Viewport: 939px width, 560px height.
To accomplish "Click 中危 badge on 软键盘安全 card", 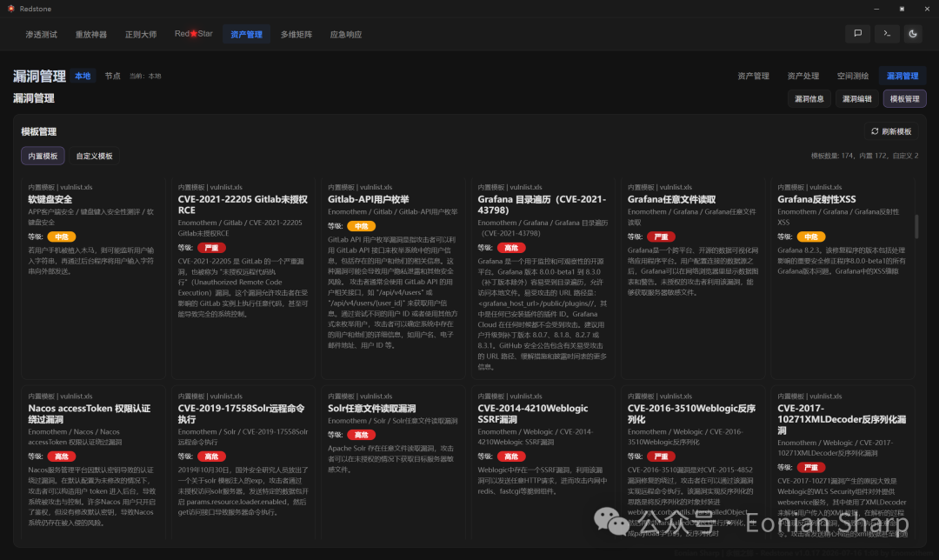I will [x=62, y=237].
